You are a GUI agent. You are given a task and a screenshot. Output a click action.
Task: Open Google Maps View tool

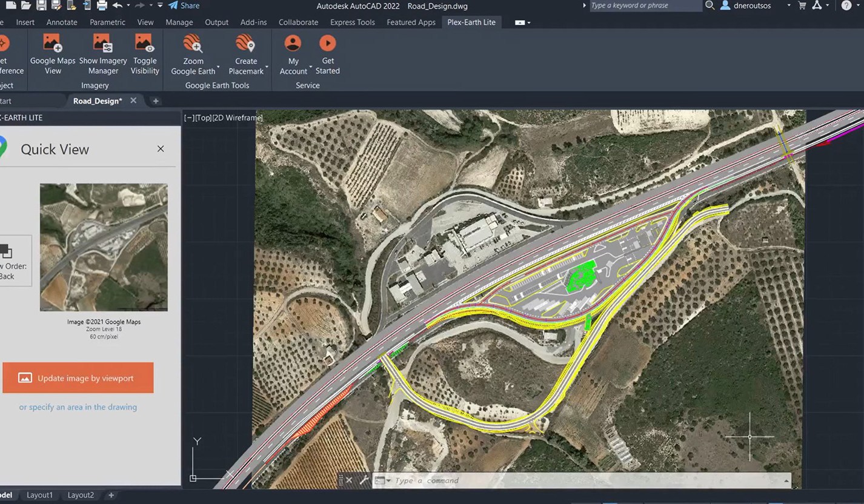pyautogui.click(x=53, y=55)
